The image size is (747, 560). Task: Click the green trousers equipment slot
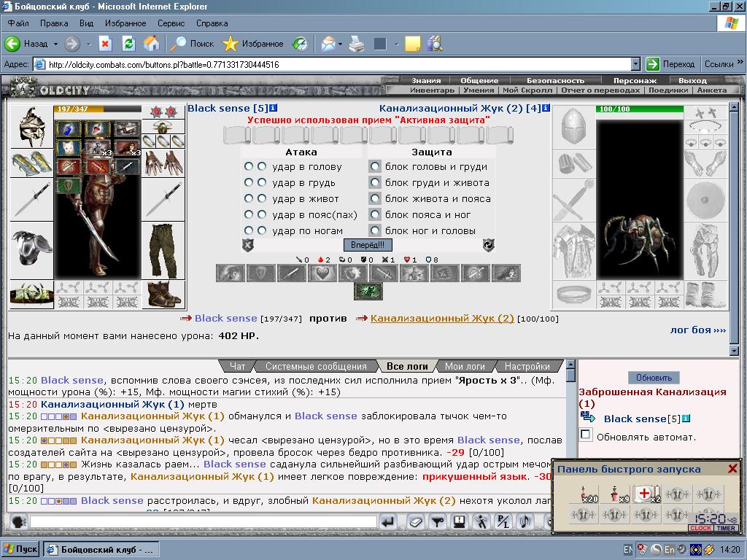coord(163,251)
